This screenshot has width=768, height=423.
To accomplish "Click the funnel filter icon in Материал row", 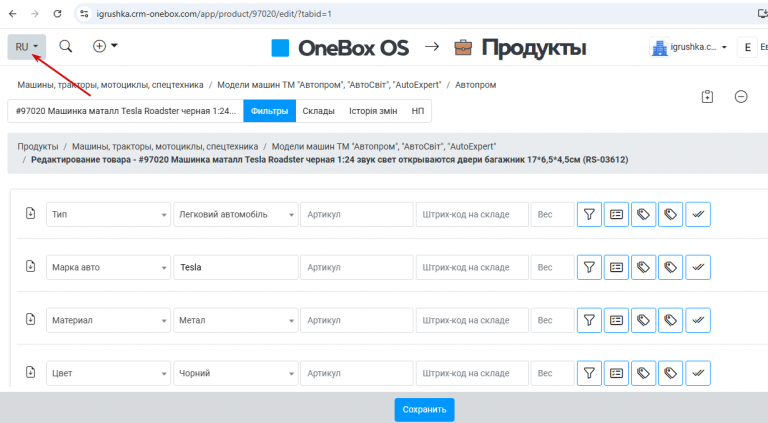I will tap(589, 320).
